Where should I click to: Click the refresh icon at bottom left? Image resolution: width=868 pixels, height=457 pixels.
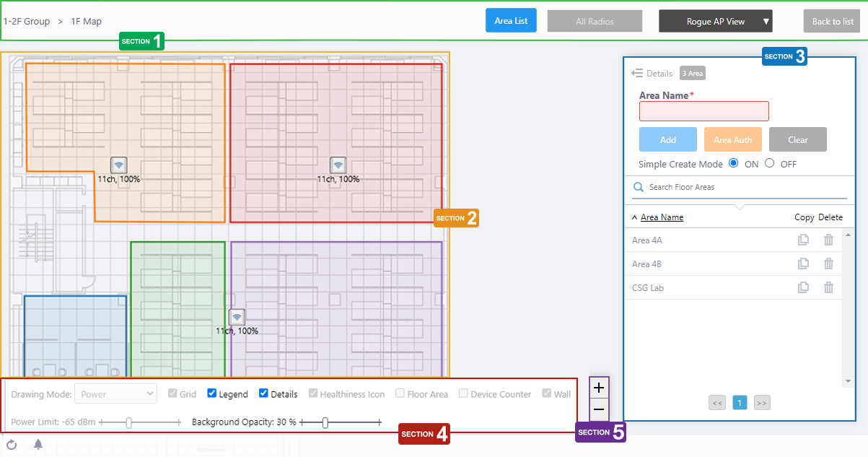point(12,445)
